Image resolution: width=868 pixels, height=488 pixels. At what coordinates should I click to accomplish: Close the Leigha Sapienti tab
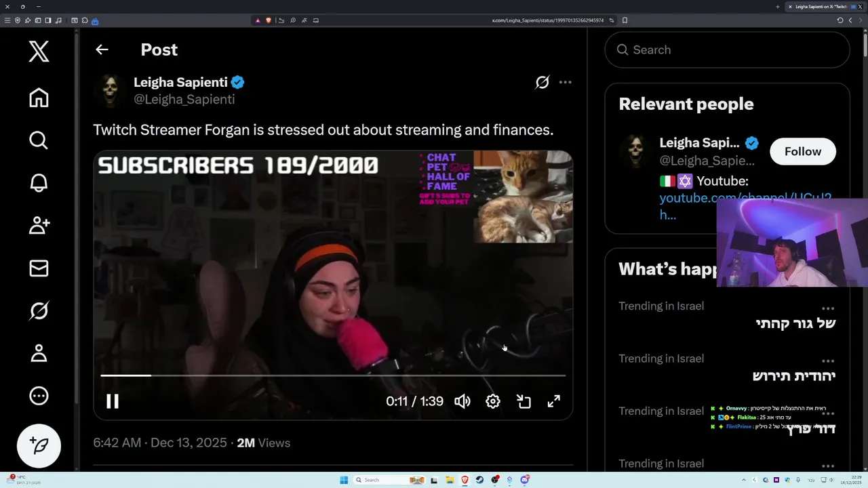point(790,7)
